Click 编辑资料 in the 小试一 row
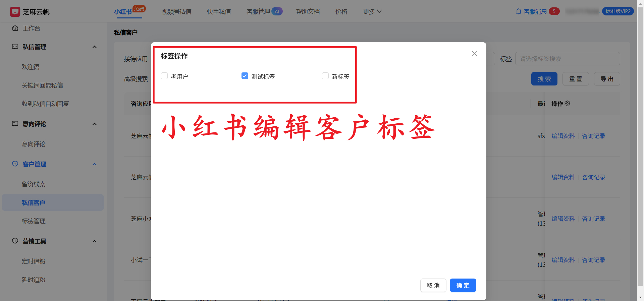The height and width of the screenshot is (301, 644). [x=563, y=260]
